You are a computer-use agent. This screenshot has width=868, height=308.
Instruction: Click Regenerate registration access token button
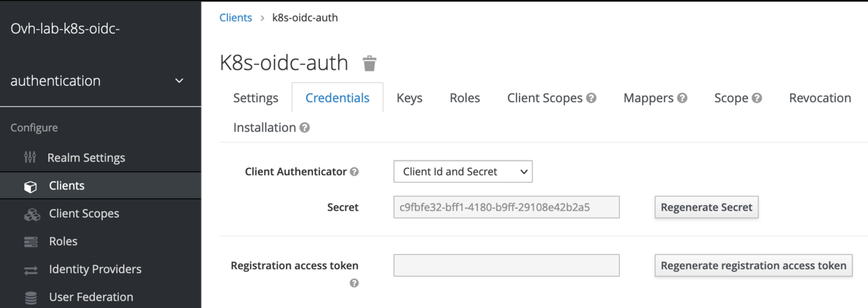(753, 265)
